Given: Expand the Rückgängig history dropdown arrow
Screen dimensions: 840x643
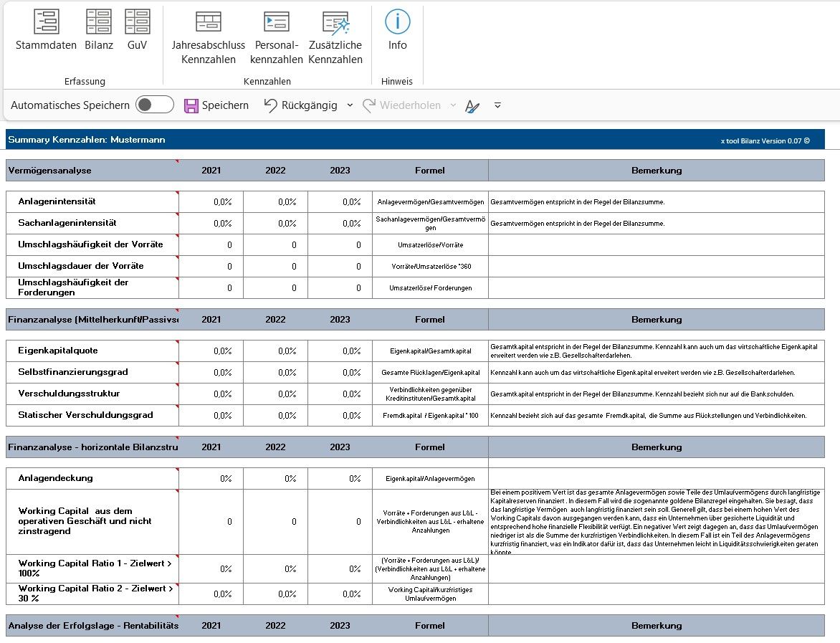Looking at the screenshot, I should tap(350, 105).
